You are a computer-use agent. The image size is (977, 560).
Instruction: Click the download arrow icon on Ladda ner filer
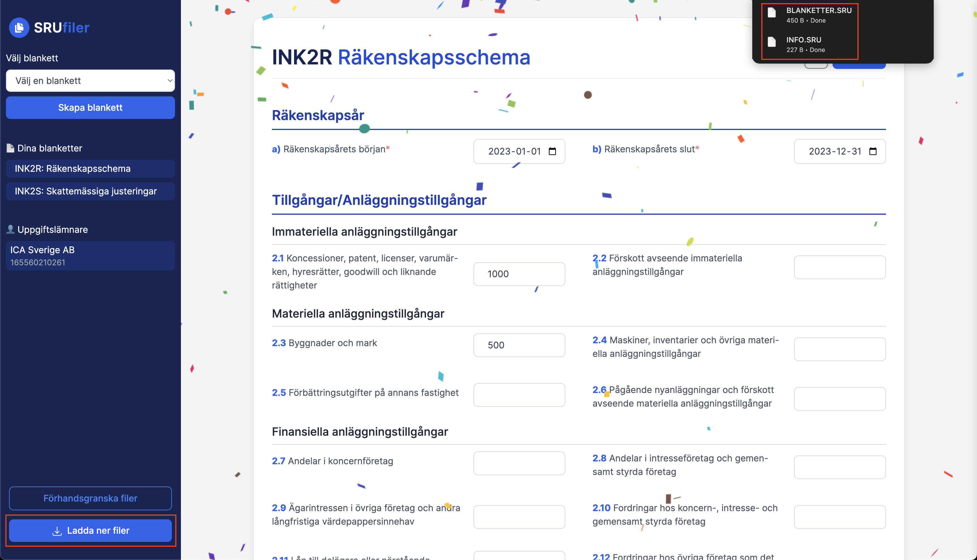[57, 531]
